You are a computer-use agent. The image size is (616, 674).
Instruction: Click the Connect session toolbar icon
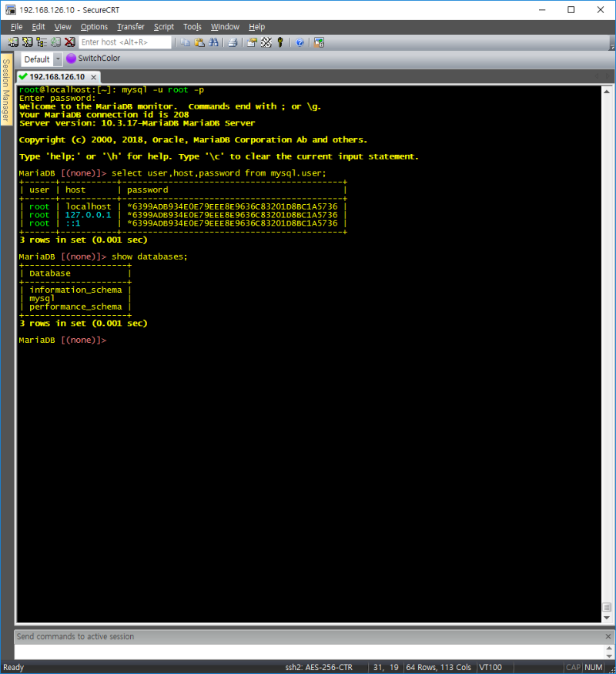click(x=13, y=42)
